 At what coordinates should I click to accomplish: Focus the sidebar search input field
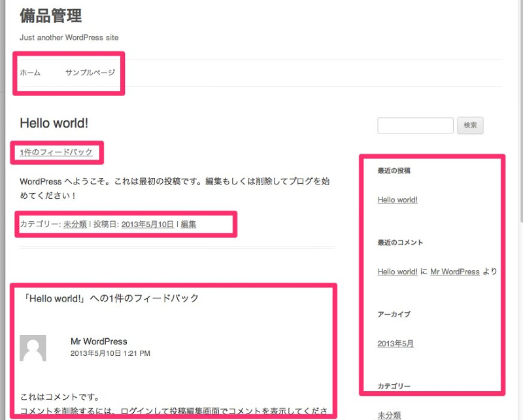(x=415, y=126)
